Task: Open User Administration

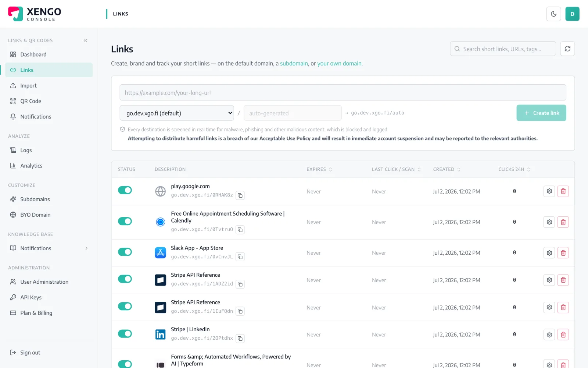Action: (49, 282)
